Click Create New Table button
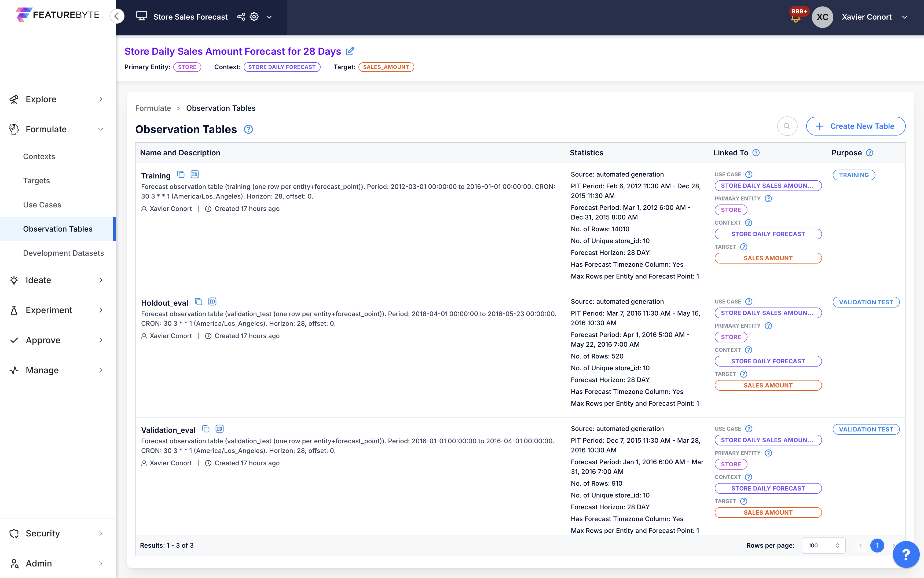This screenshot has height=578, width=924. coord(855,126)
